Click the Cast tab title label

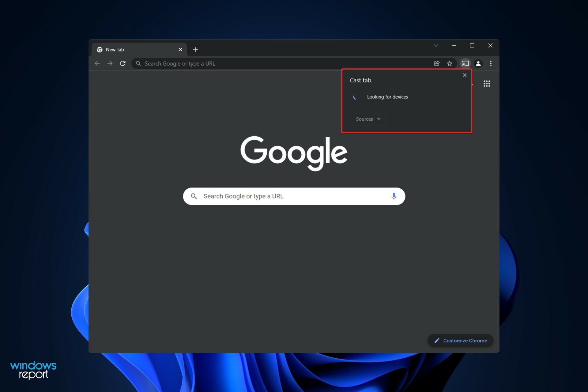click(x=360, y=80)
